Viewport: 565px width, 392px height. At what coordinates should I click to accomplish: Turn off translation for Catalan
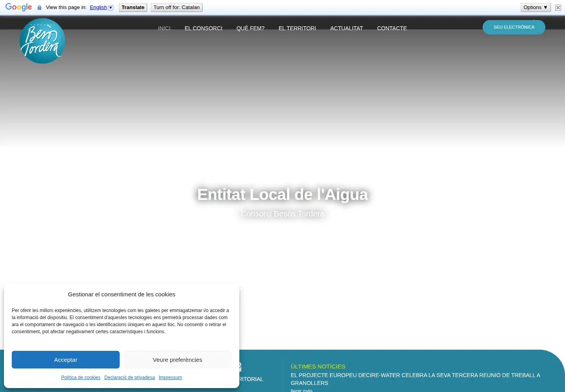tap(177, 7)
